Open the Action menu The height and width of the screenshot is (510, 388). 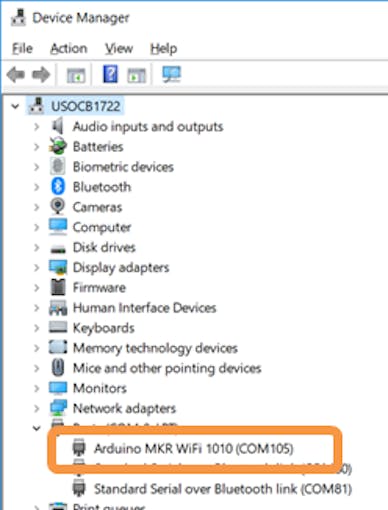click(69, 49)
